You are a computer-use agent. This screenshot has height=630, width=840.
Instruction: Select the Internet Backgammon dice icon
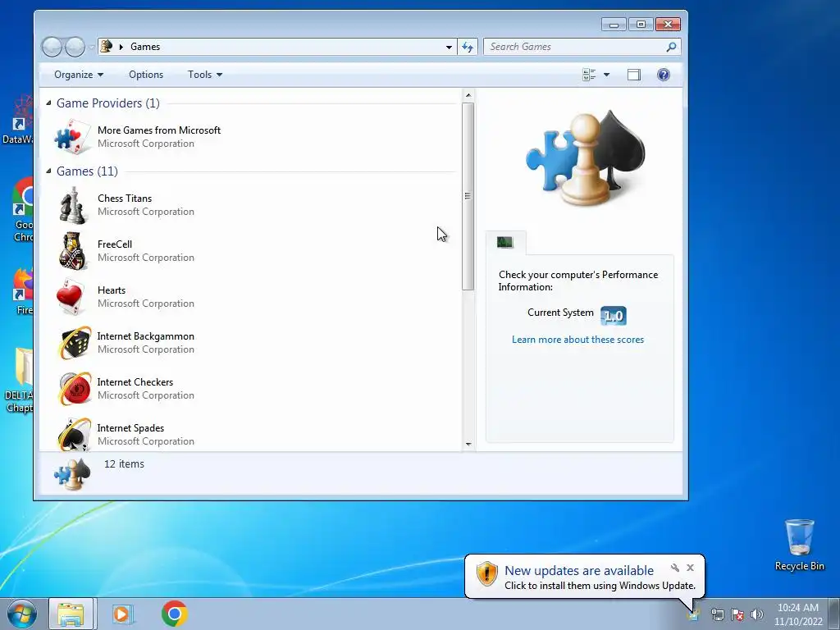(x=74, y=343)
